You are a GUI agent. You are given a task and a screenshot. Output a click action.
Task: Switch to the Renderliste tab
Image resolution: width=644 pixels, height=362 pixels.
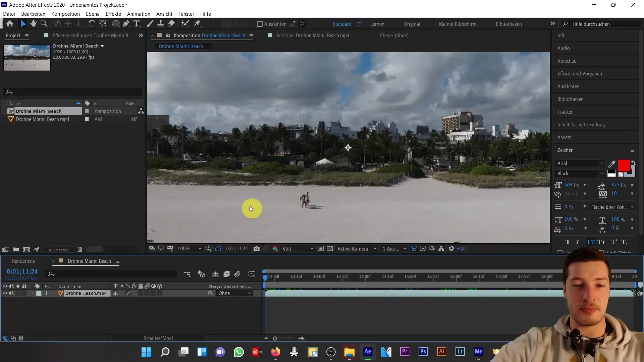[x=23, y=261]
